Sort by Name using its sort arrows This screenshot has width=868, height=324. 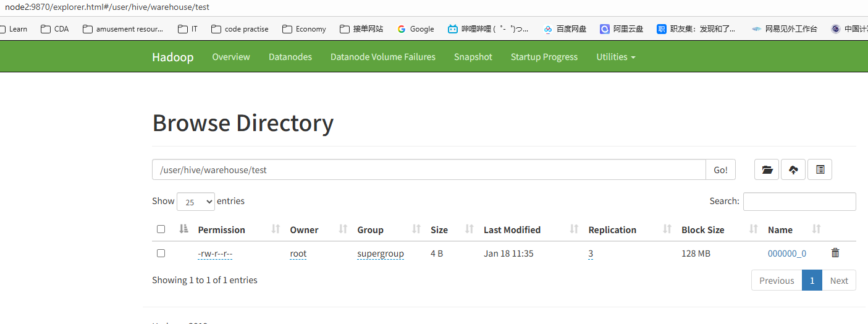(816, 229)
